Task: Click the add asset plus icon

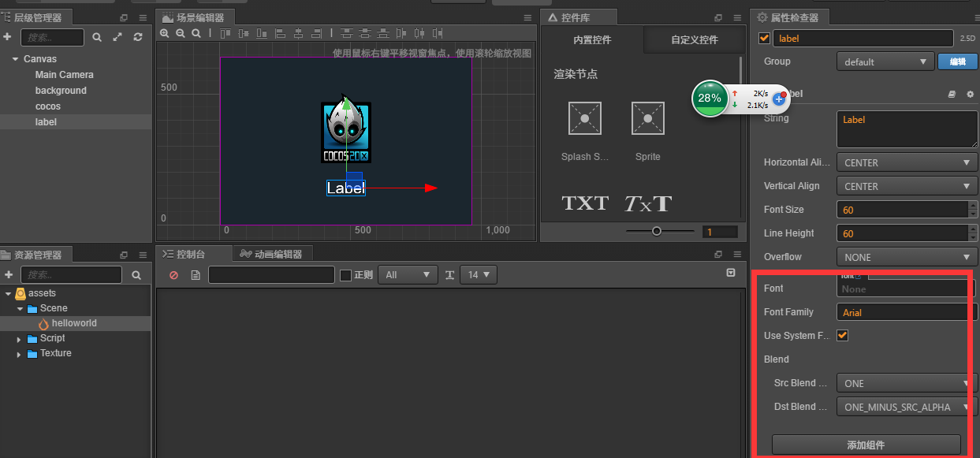Action: coord(8,274)
